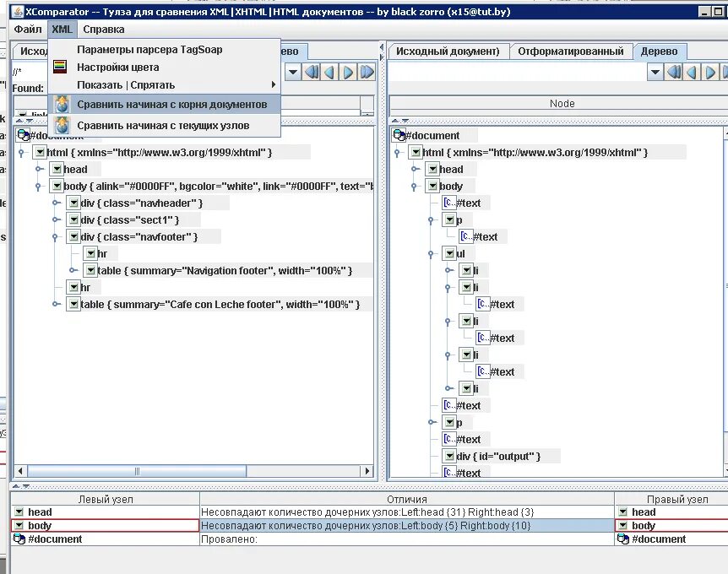
Task: Select #document root in right tree
Action: click(432, 136)
